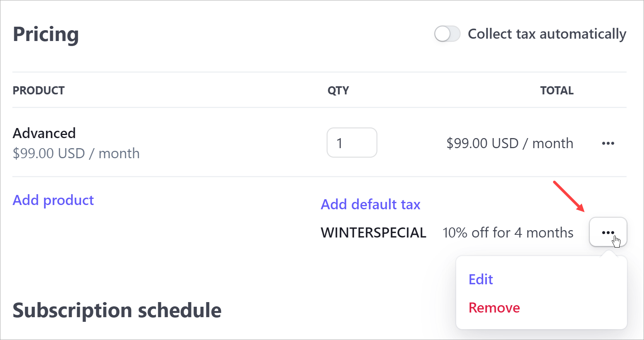Click the PRODUCT column header
This screenshot has width=644, height=340.
(x=39, y=91)
